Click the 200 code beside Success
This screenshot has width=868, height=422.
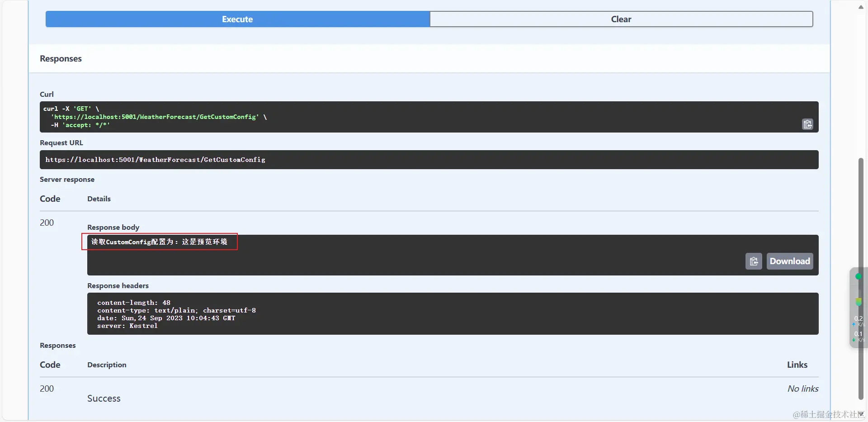(47, 389)
